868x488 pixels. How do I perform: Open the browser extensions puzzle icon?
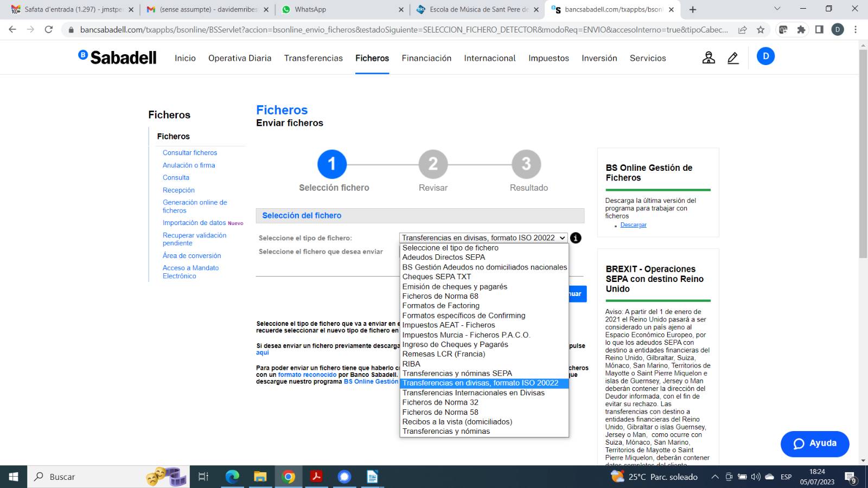[801, 30]
